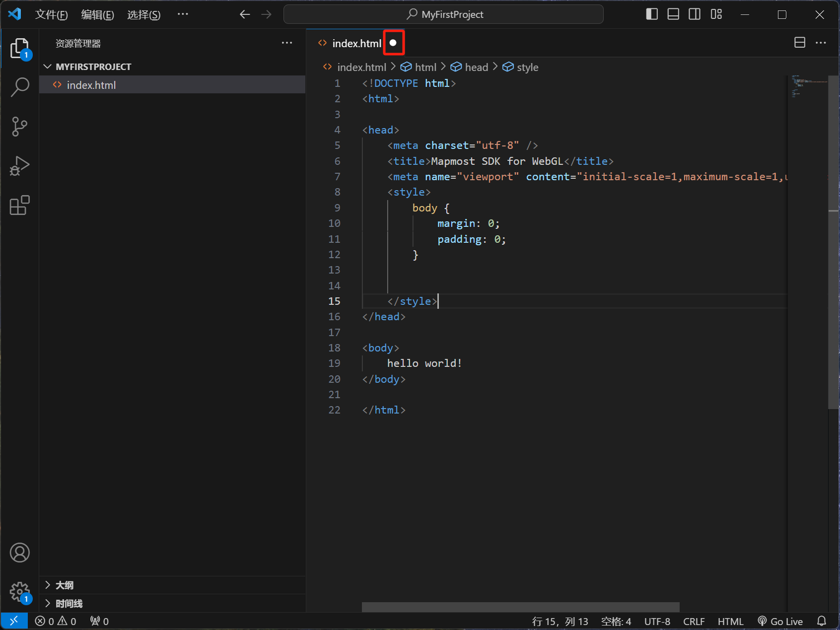This screenshot has height=630, width=840.
Task: Open notifications bell in status bar
Action: (x=822, y=621)
